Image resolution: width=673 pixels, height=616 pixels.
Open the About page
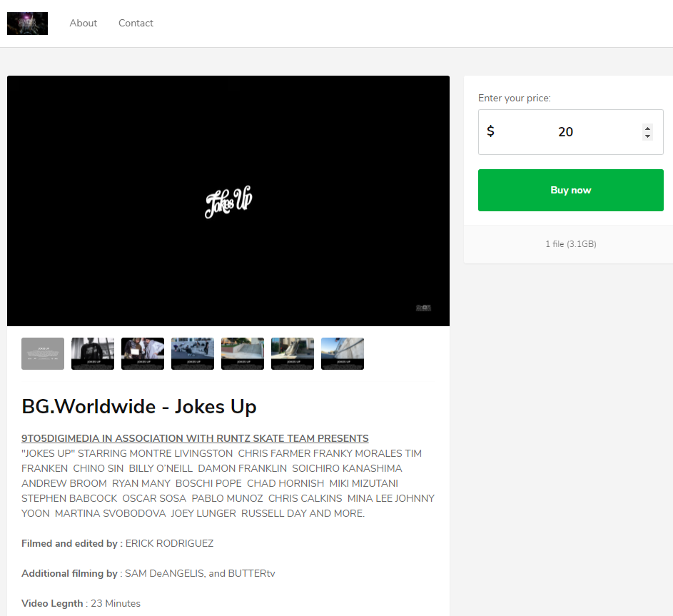click(x=84, y=24)
